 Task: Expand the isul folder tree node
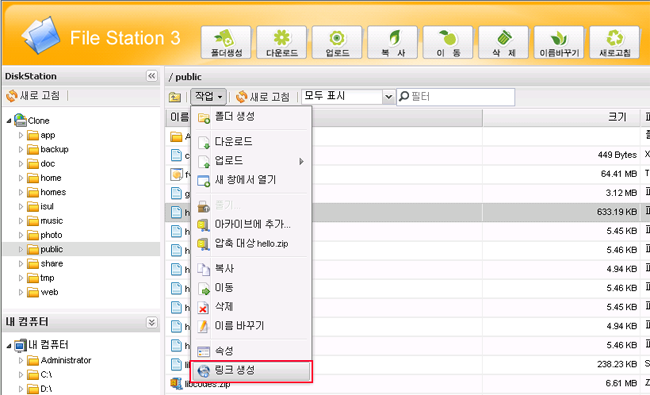point(21,206)
